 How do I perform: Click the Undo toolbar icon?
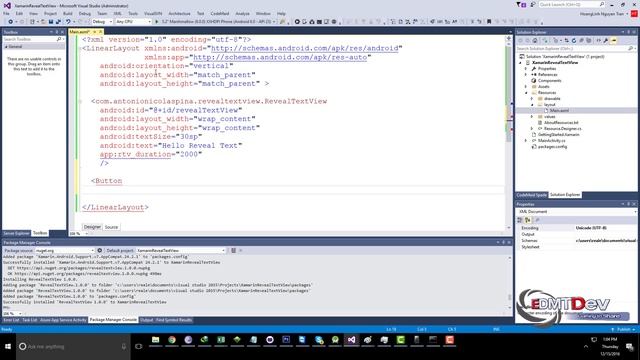click(68, 22)
